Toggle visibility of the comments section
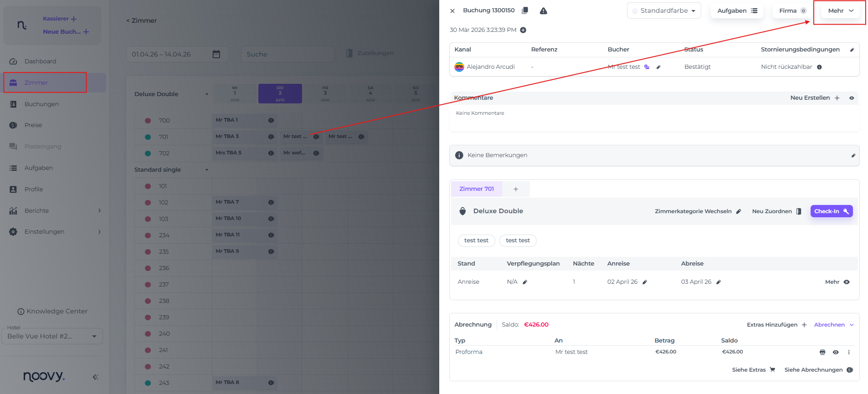 [x=851, y=98]
